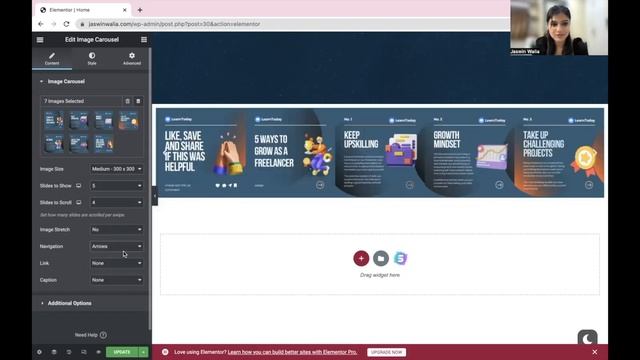Click the Starter templates S icon
Image resolution: width=640 pixels, height=360 pixels.
(400, 258)
